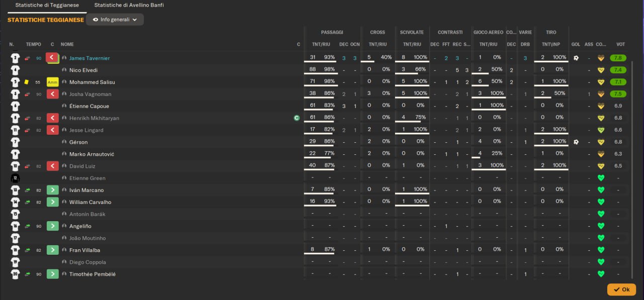This screenshot has width=644, height=300.
Task: Click the goal ball icon for James Tavernier
Action: (576, 58)
